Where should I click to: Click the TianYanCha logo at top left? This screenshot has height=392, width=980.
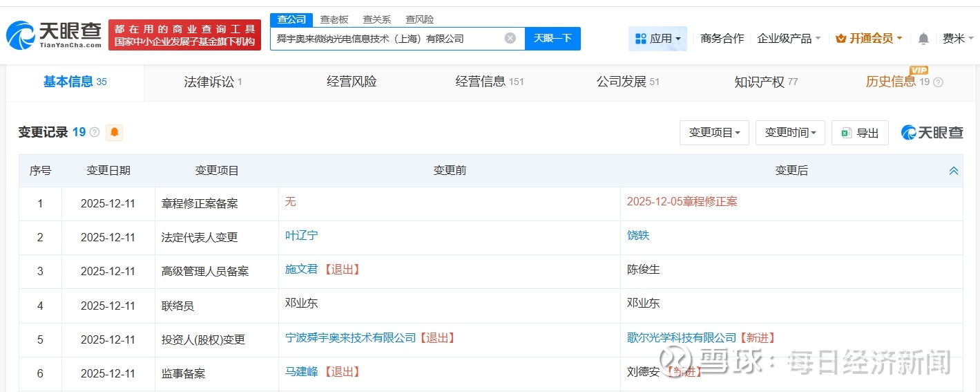coord(54,35)
